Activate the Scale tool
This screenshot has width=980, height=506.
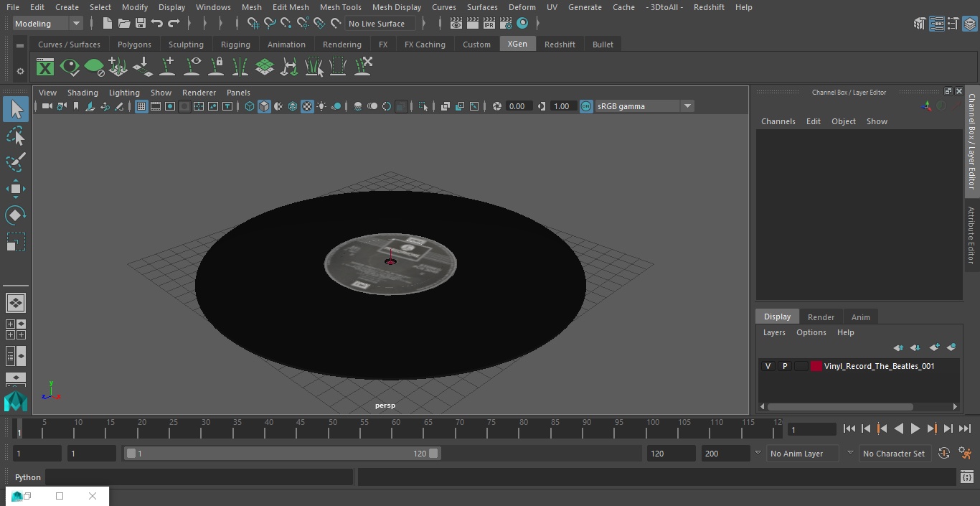16,242
